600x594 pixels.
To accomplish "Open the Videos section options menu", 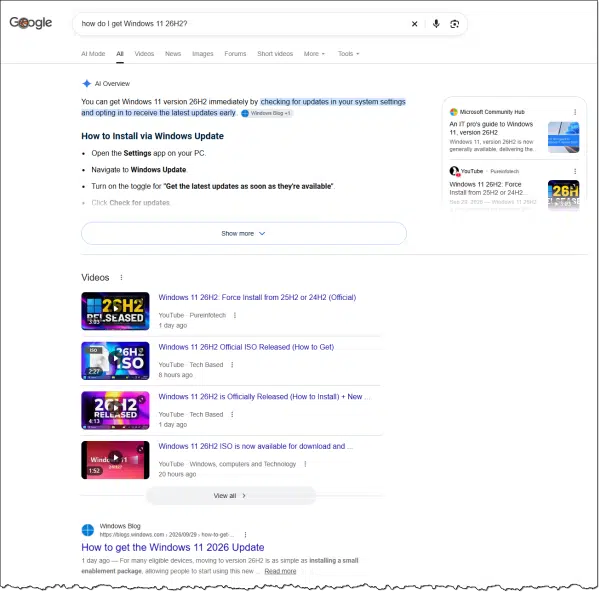I will 121,277.
